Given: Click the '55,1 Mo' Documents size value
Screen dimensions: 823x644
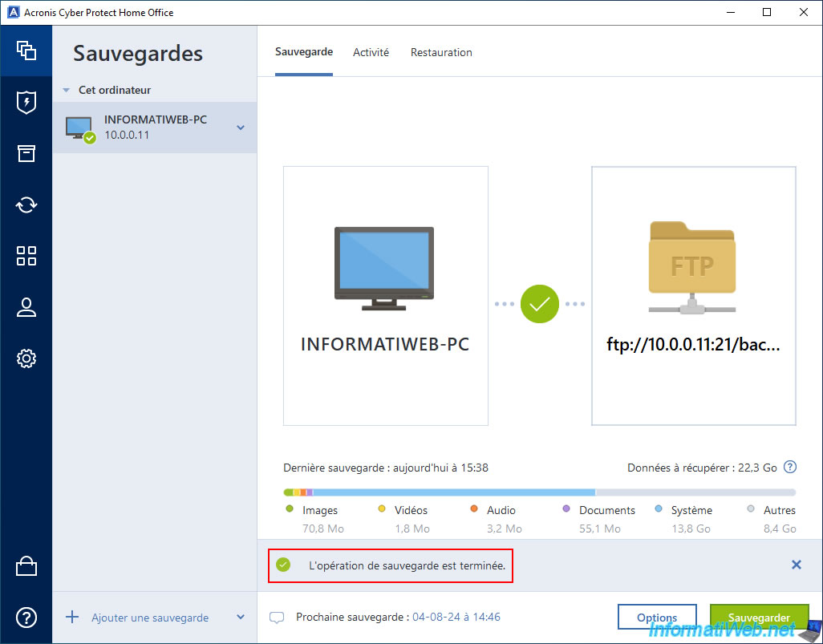Looking at the screenshot, I should [x=599, y=529].
